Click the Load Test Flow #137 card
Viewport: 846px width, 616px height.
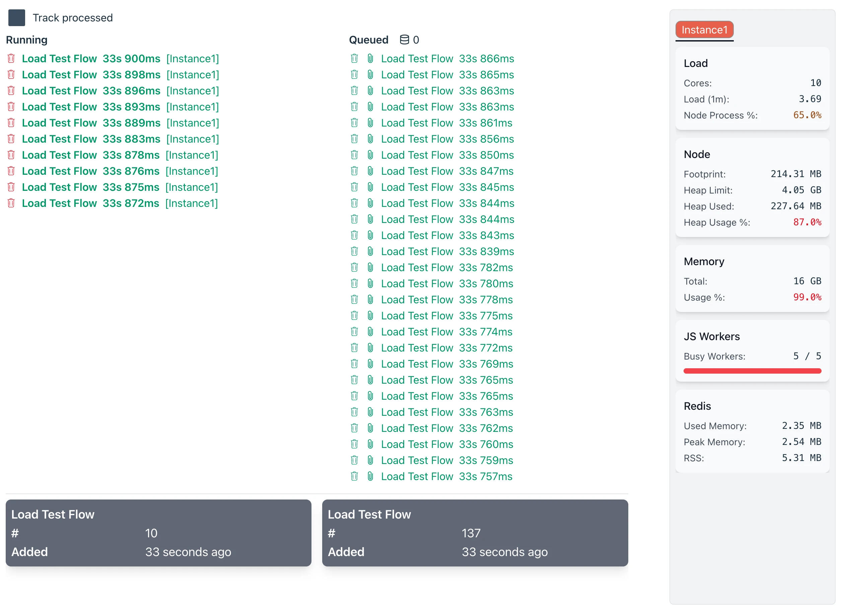pyautogui.click(x=475, y=533)
